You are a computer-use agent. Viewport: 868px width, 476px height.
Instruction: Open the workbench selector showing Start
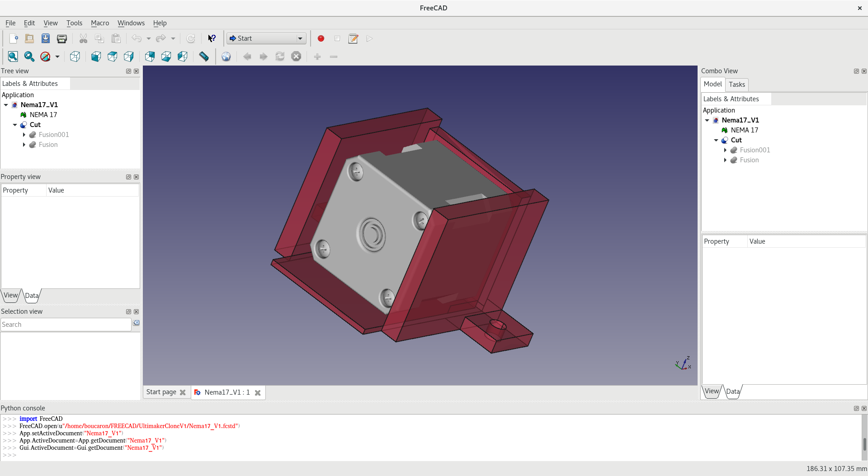[266, 39]
